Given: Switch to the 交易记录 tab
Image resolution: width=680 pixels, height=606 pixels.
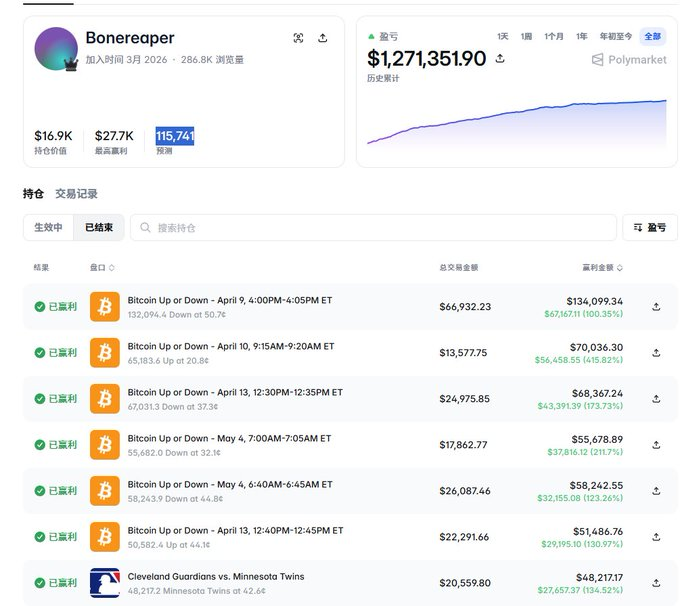Looking at the screenshot, I should click(x=76, y=193).
